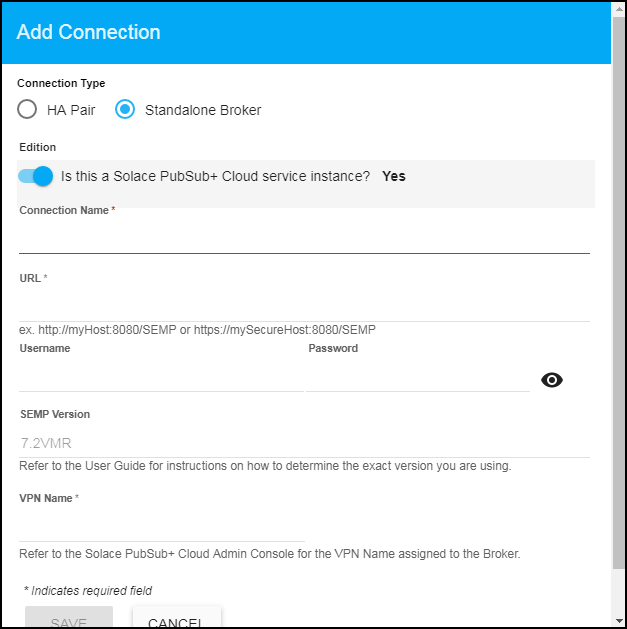Viewport: 627px width, 629px height.
Task: Toggle the Solace PubSub+ Cloud service switch
Action: coord(35,176)
